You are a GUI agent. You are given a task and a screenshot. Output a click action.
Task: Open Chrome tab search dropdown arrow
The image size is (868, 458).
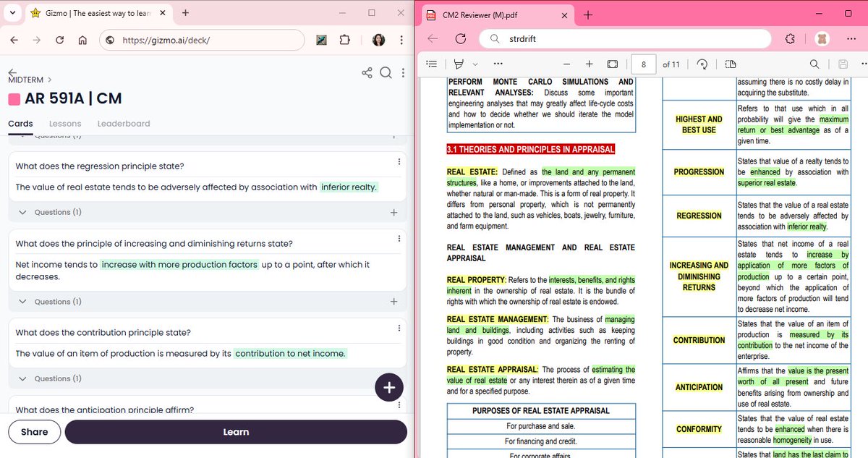(x=13, y=13)
